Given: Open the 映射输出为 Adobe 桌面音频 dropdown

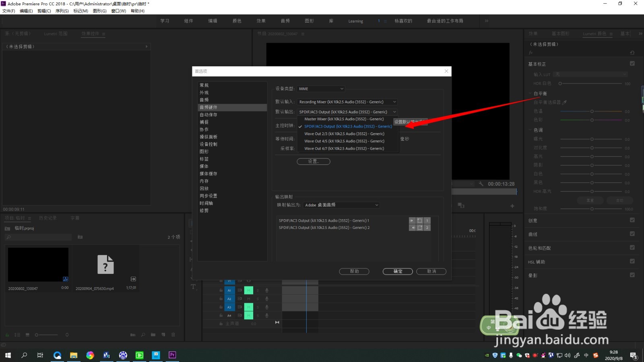Looking at the screenshot, I should [x=341, y=205].
